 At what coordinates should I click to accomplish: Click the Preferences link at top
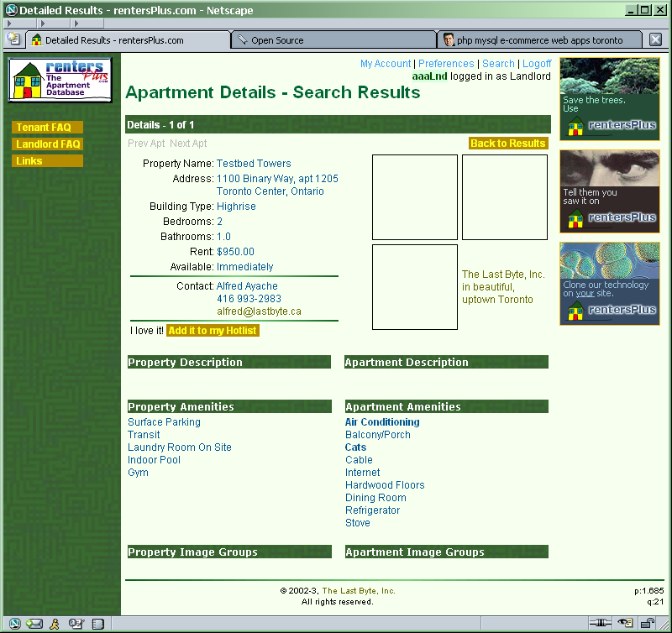pos(446,64)
